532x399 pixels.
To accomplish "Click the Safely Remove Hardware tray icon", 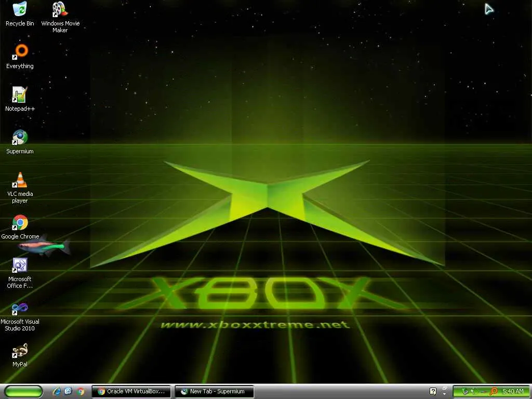I will click(x=465, y=392).
